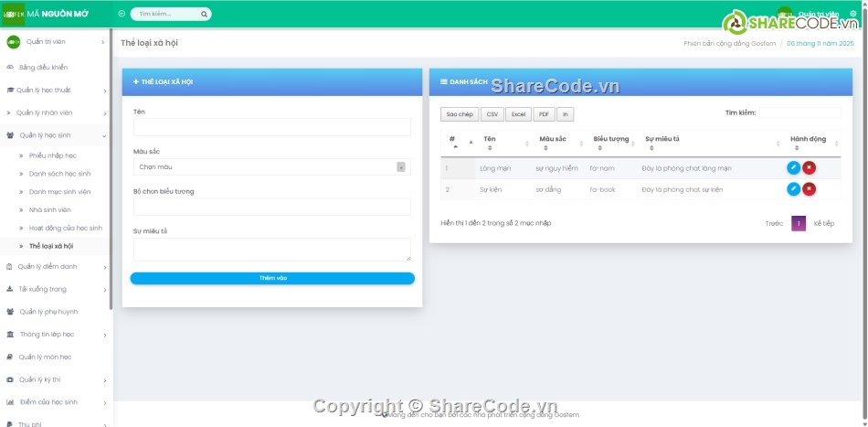The width and height of the screenshot is (868, 427).
Task: Open Hoạt động của học sinh item
Action: 65,229
